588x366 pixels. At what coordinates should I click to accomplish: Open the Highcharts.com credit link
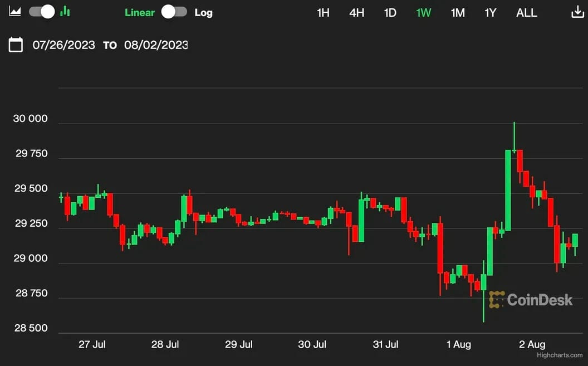click(560, 355)
